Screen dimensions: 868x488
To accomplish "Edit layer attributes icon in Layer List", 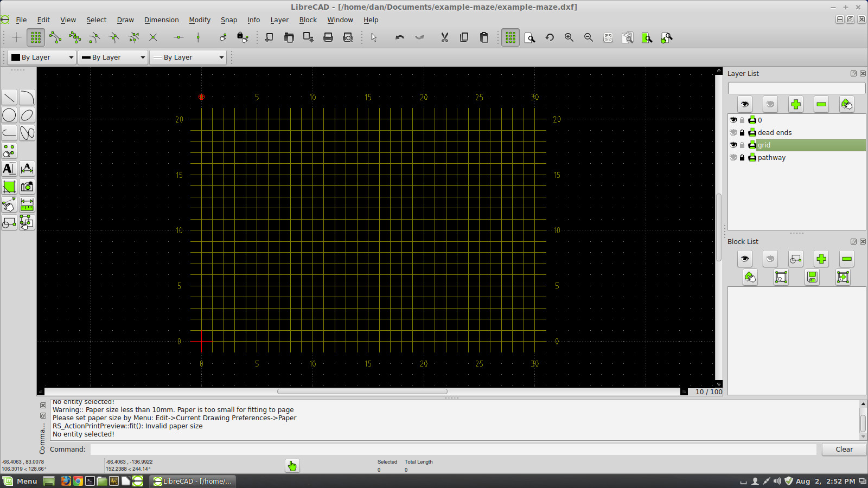I will click(x=847, y=104).
